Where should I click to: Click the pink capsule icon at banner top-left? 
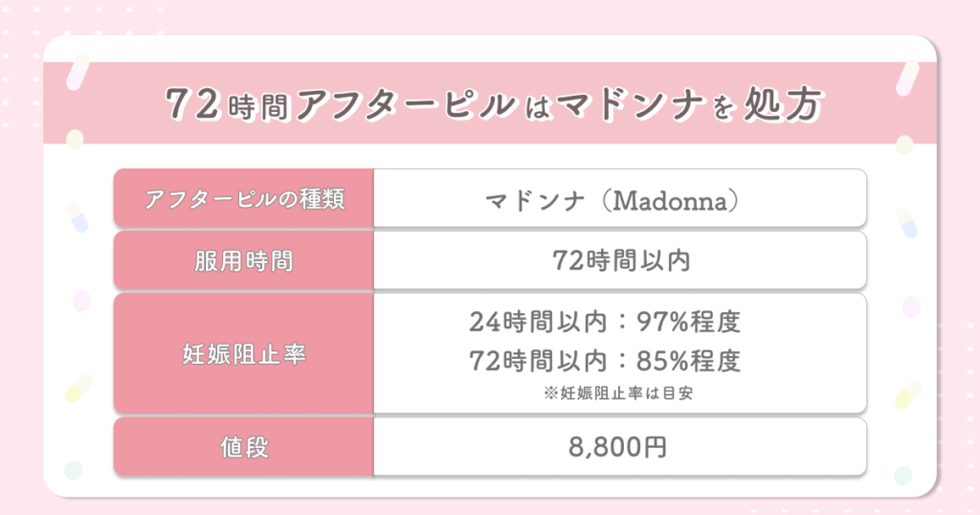[78, 73]
